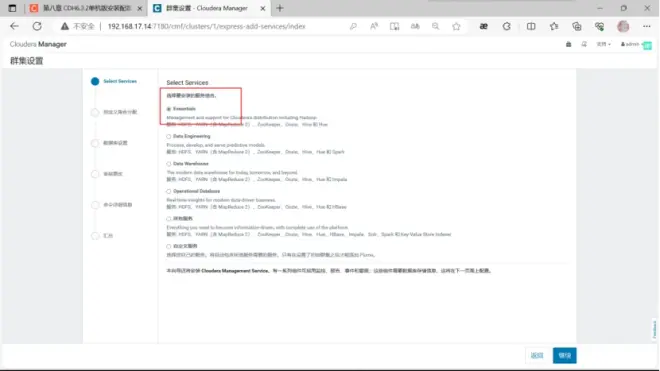The width and height of the screenshot is (660, 371).
Task: Go back with the browser back arrow
Action: (x=14, y=26)
